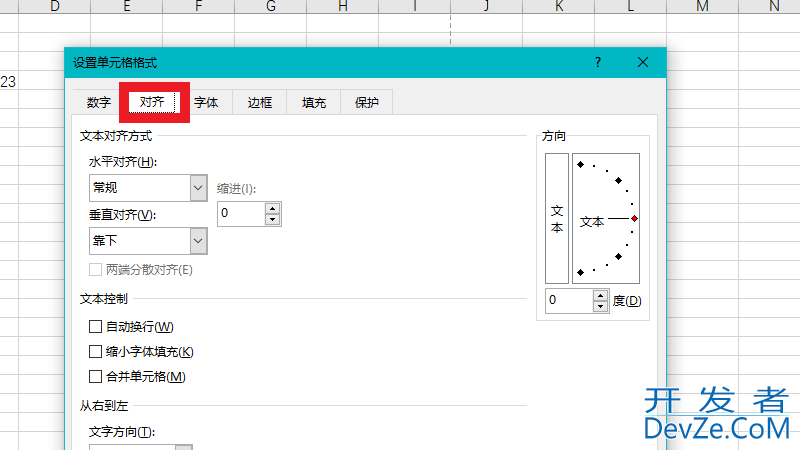Select column H header in the spreadsheet
The image size is (800, 450).
point(342,6)
